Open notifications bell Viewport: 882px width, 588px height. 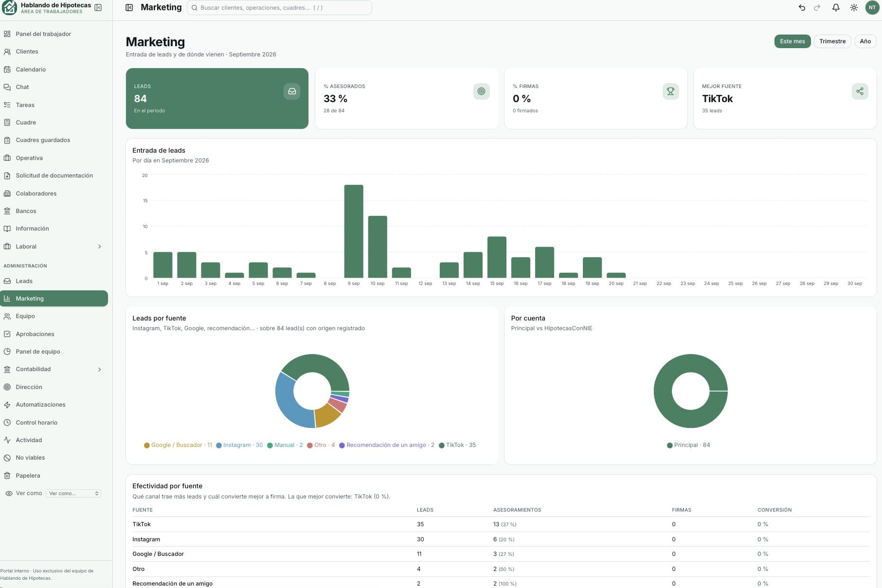pyautogui.click(x=836, y=8)
